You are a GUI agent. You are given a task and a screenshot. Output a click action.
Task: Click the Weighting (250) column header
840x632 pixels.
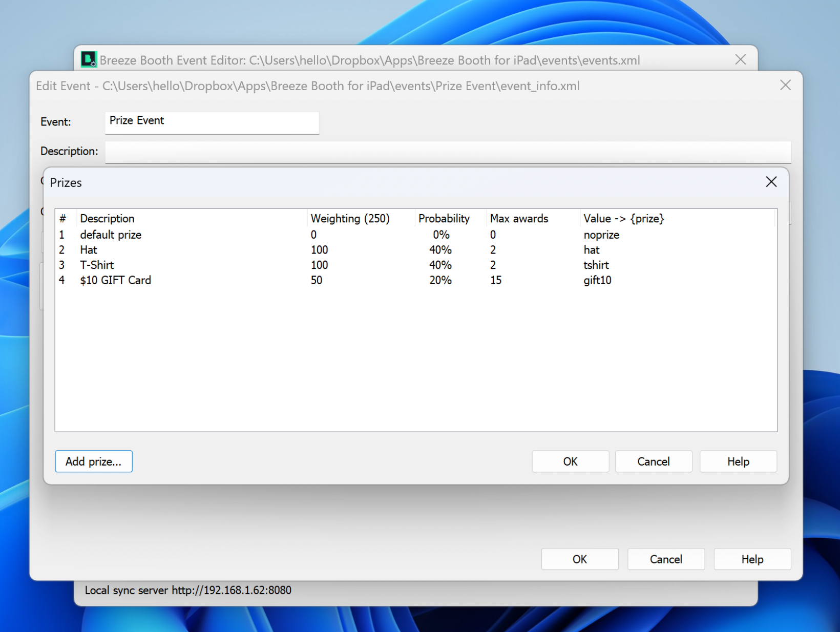click(350, 219)
